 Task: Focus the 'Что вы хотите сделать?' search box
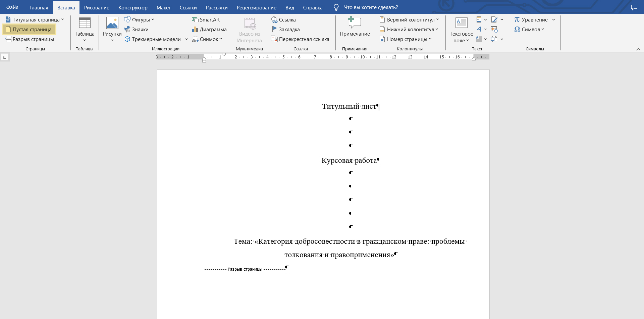tap(371, 7)
